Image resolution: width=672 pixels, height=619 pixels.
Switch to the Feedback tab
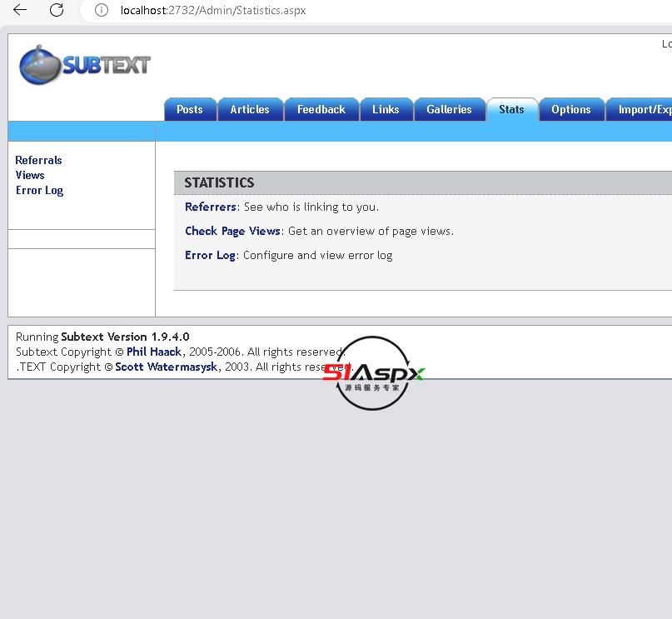(321, 109)
